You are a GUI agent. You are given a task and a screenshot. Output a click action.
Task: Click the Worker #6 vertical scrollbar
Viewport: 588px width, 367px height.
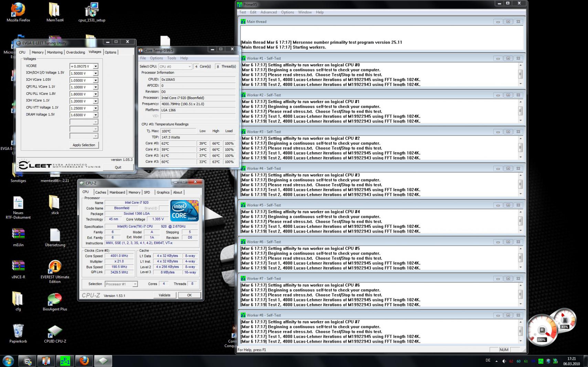point(520,258)
